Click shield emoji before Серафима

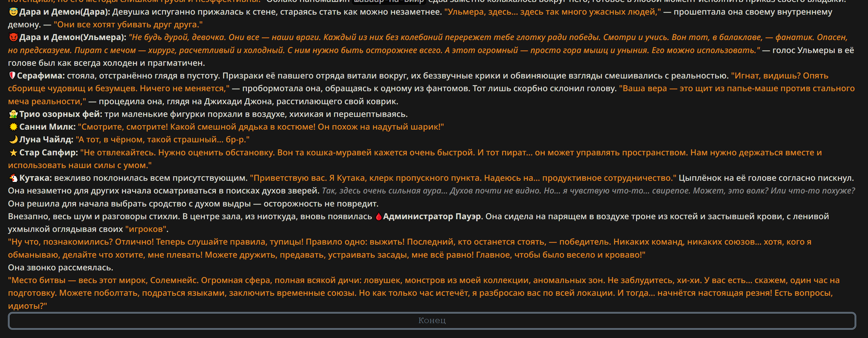12,76
